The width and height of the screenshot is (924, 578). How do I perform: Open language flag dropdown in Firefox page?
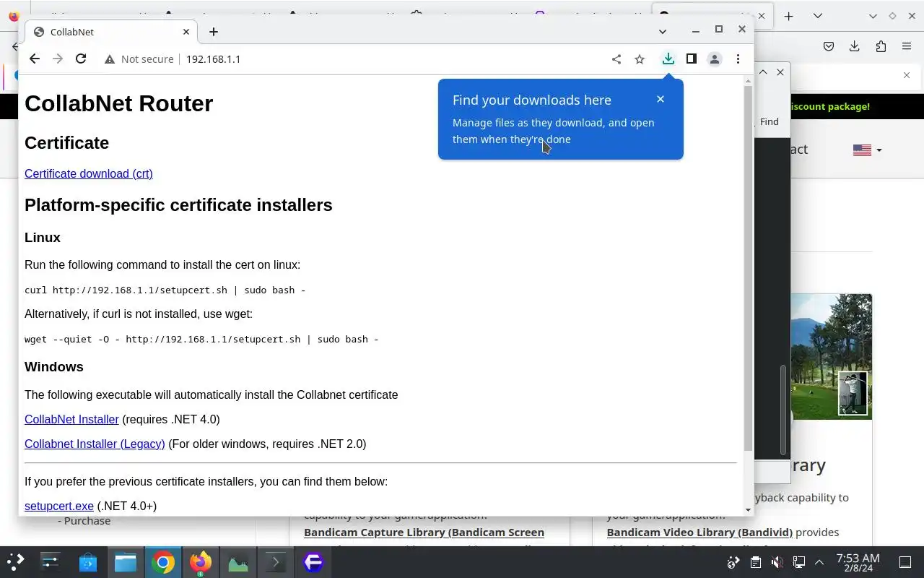point(867,150)
